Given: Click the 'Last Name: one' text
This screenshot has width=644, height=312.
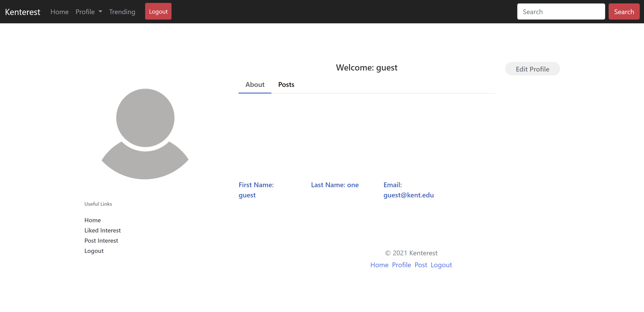Looking at the screenshot, I should point(335,185).
